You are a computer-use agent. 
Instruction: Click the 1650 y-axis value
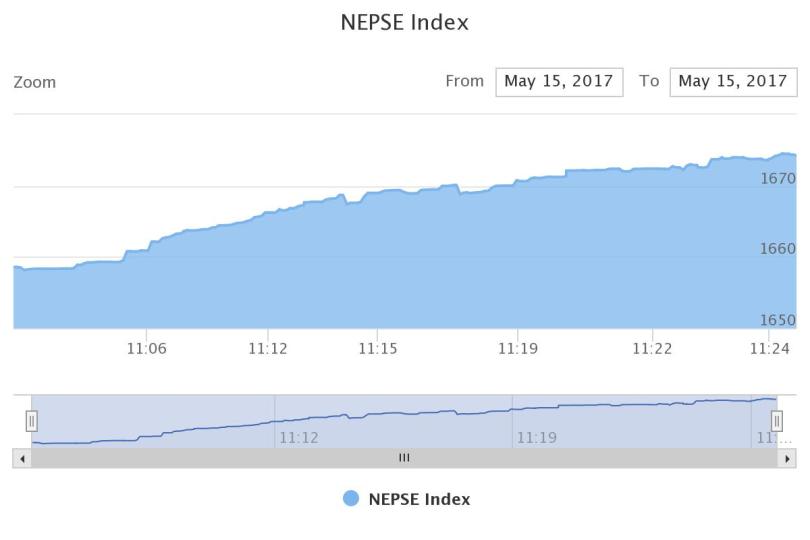pos(778,321)
